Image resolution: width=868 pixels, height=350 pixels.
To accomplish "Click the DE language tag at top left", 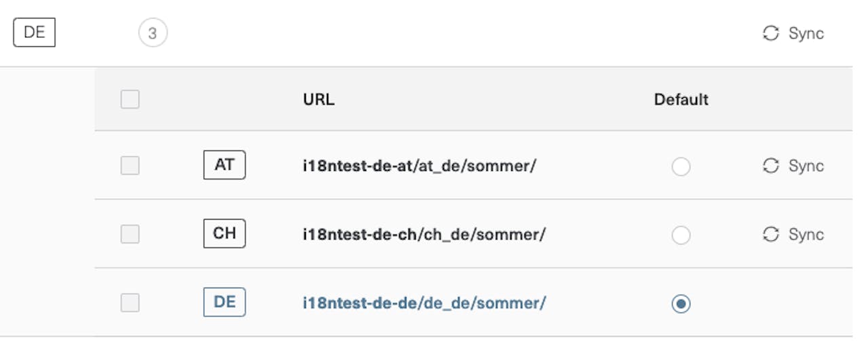I will coord(34,33).
